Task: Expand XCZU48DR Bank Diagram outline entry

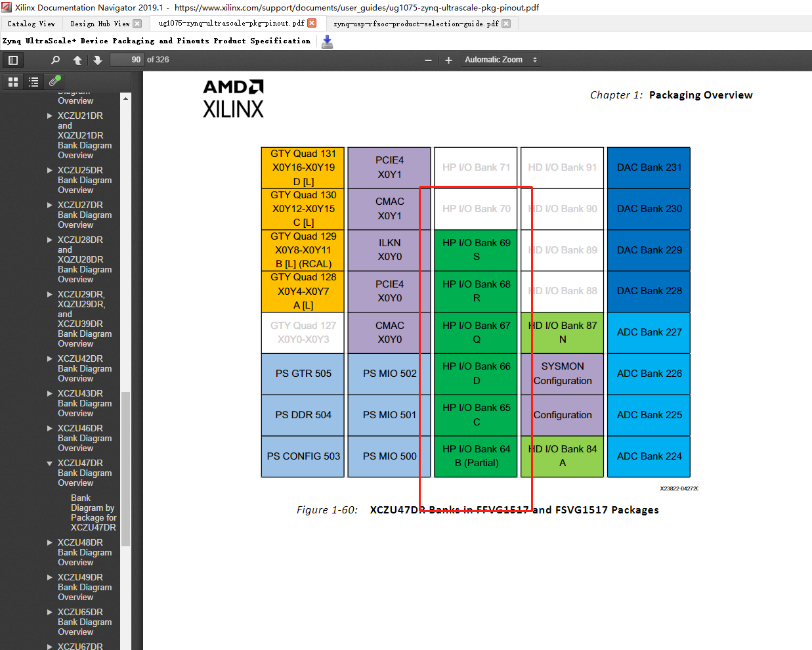Action: [49, 542]
